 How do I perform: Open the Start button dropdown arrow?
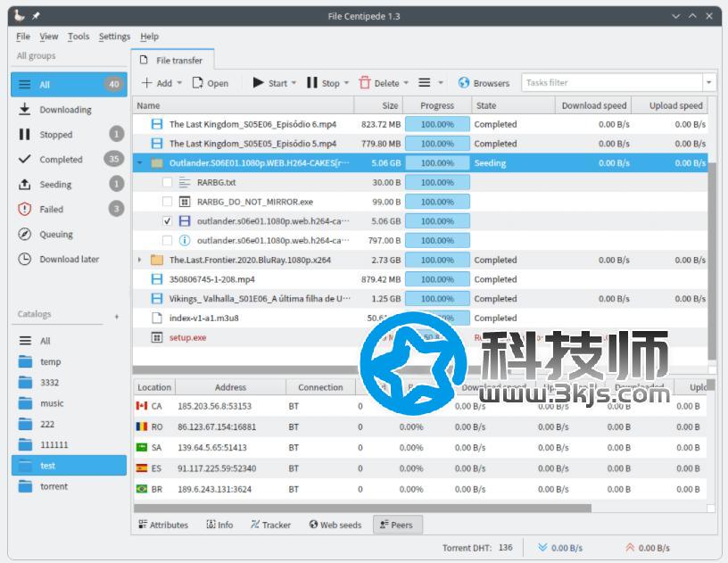(x=294, y=83)
